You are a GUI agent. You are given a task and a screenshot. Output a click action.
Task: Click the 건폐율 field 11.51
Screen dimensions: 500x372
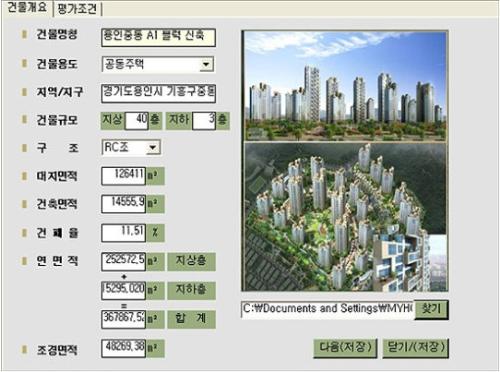click(123, 232)
